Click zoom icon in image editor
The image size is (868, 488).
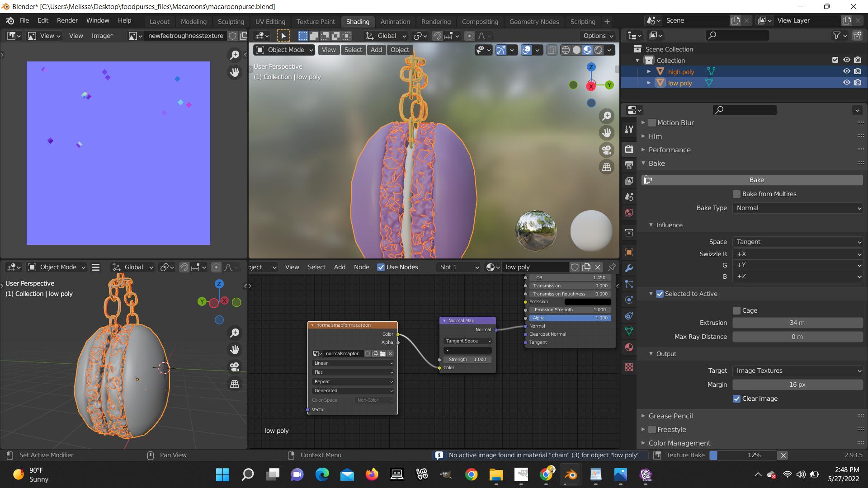pyautogui.click(x=235, y=55)
